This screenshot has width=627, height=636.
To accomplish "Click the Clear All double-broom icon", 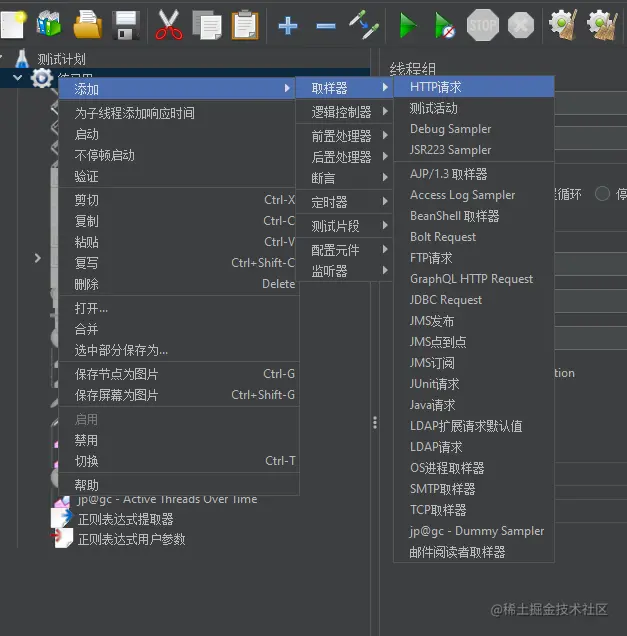I will click(x=602, y=25).
